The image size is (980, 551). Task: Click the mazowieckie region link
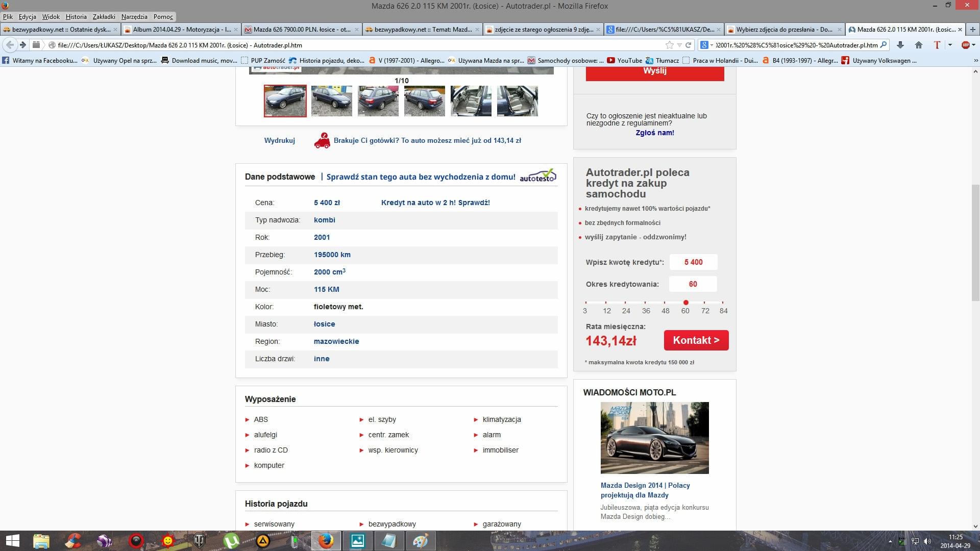pos(336,341)
